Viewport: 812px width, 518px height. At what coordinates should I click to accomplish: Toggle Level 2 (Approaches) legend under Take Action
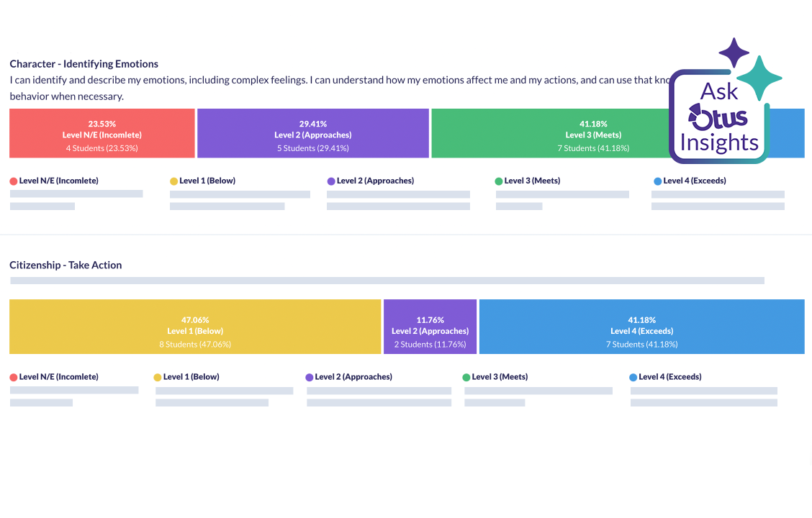tap(310, 376)
